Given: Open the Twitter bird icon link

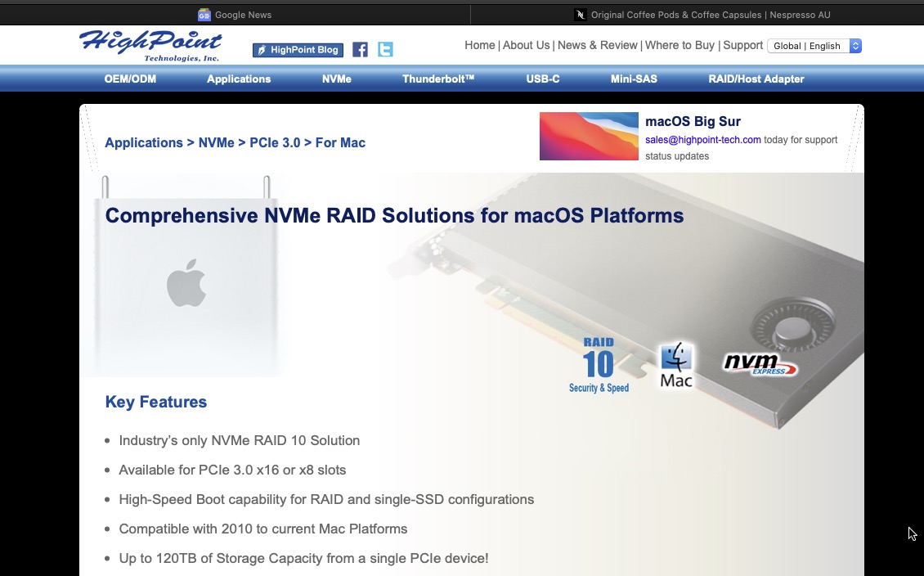Looking at the screenshot, I should pos(385,50).
